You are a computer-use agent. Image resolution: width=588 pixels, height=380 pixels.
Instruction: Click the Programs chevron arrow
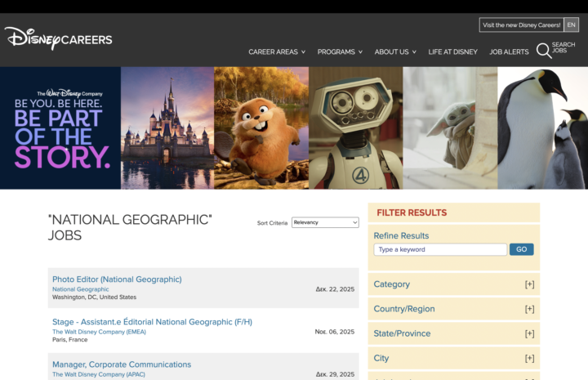360,51
